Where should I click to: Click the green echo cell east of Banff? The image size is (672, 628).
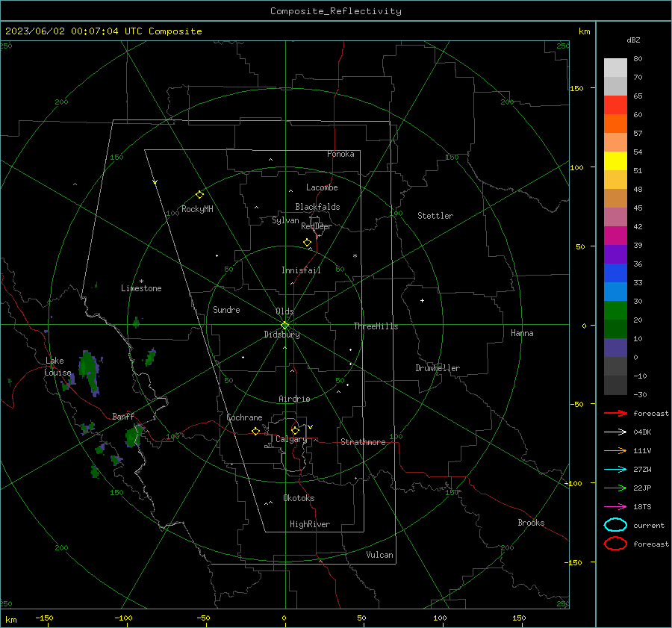134,435
